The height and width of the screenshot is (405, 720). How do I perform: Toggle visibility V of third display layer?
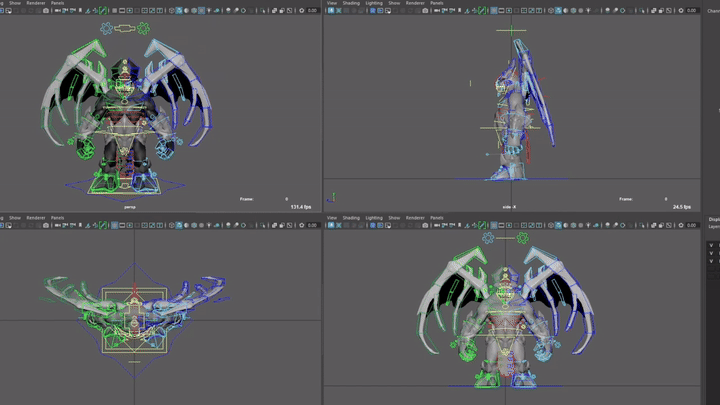point(711,261)
